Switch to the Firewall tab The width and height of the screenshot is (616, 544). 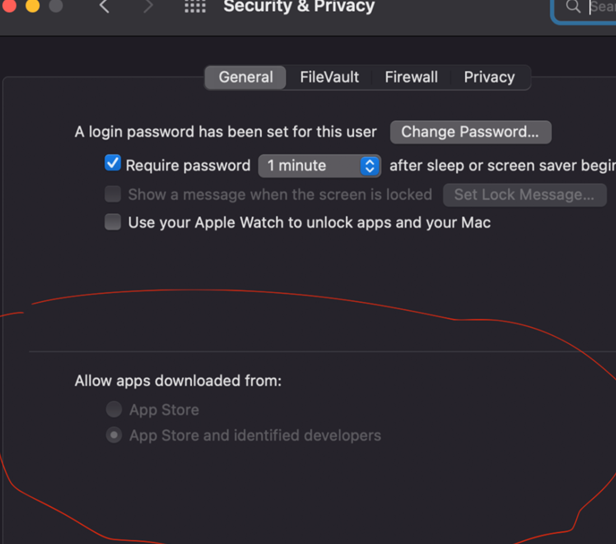click(x=411, y=77)
